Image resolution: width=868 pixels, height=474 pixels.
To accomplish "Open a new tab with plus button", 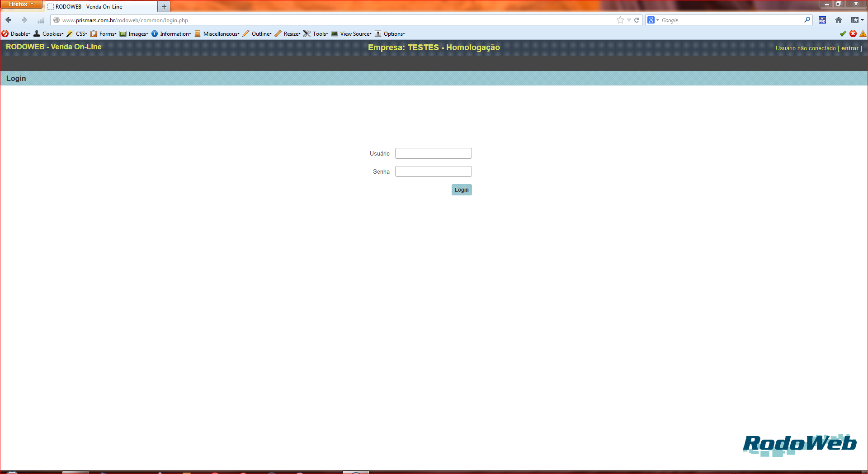I will tap(164, 6).
